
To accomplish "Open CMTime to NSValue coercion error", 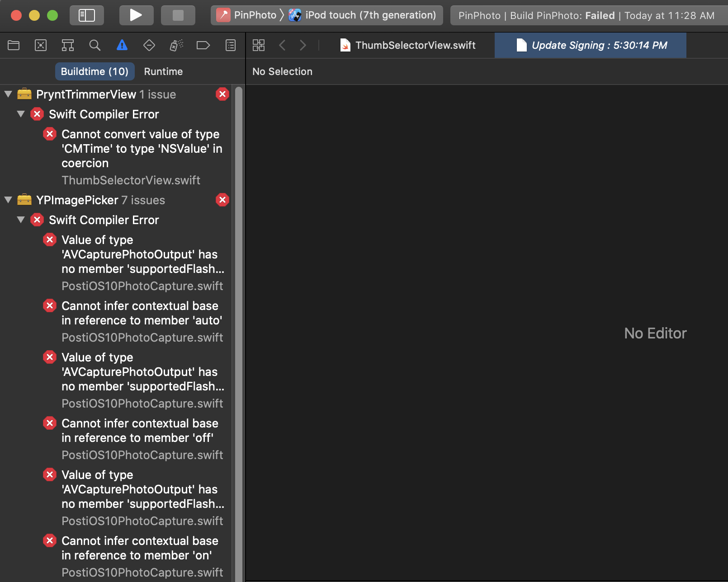I will point(142,149).
